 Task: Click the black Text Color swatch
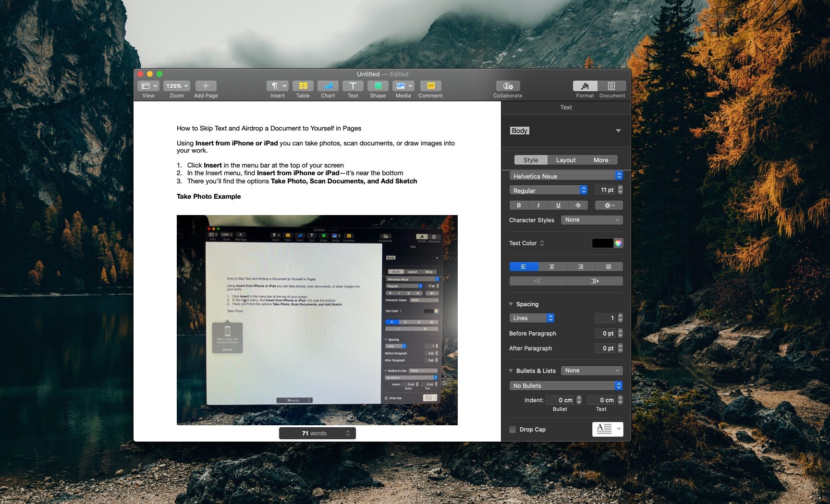pos(602,243)
